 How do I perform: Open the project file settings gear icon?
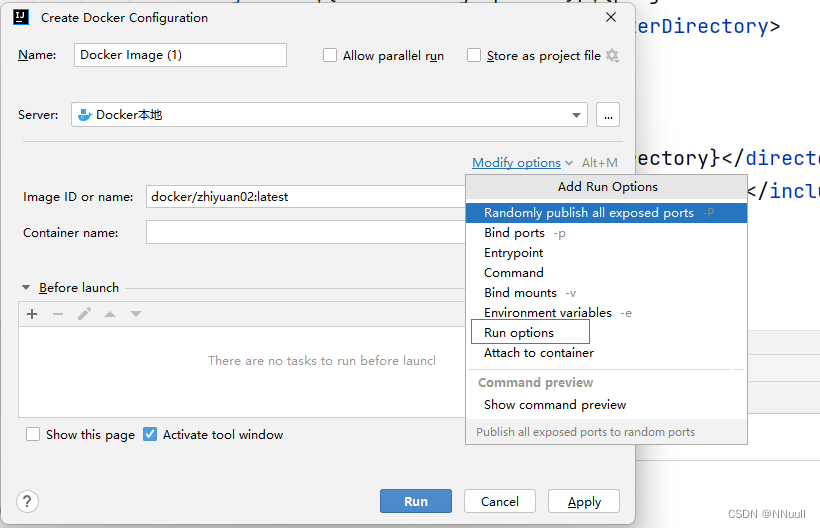(612, 55)
